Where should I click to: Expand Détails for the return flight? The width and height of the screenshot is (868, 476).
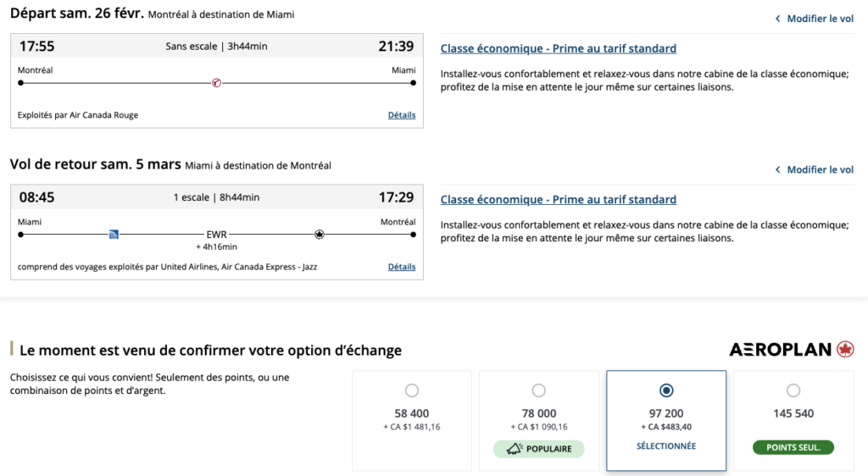coord(402,267)
